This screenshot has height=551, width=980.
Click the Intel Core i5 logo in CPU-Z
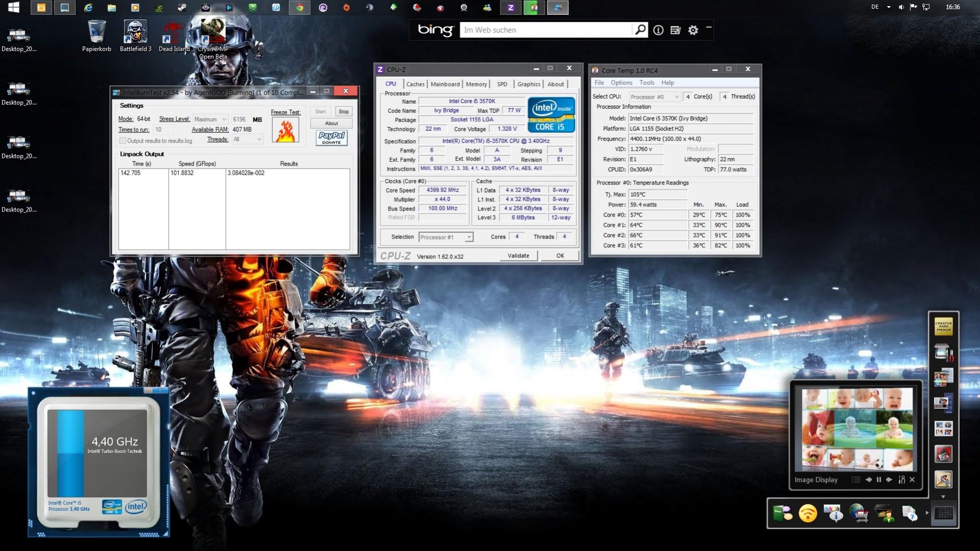(x=551, y=115)
